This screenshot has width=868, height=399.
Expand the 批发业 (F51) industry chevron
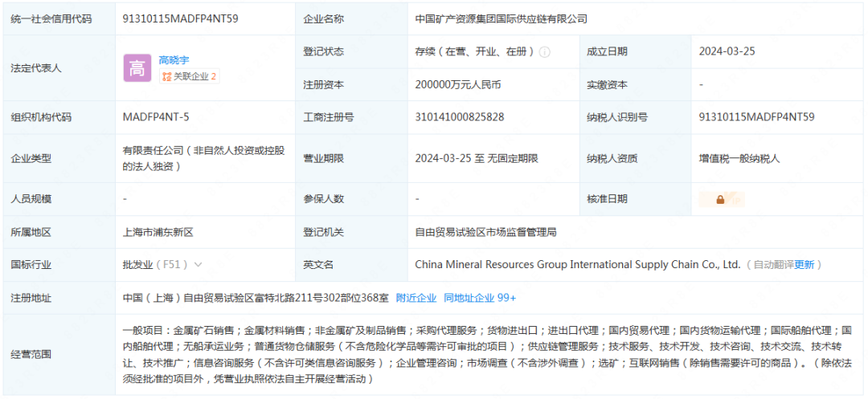click(199, 265)
